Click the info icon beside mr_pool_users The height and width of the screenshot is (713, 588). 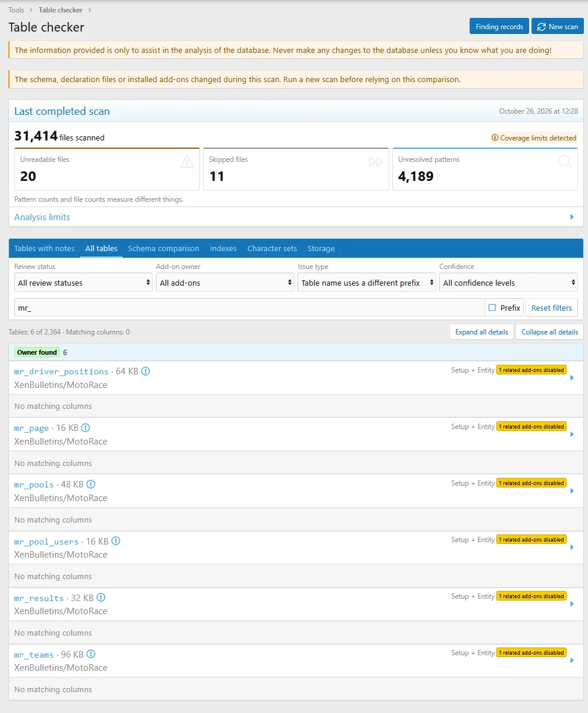point(116,541)
